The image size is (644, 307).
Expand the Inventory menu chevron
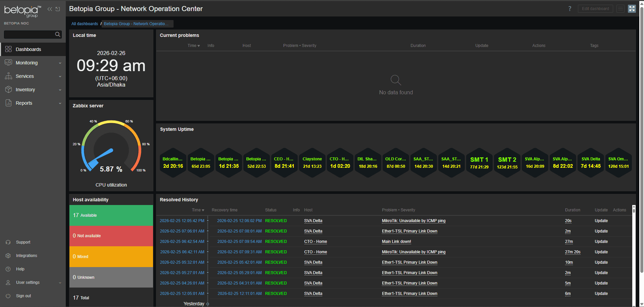pos(60,90)
